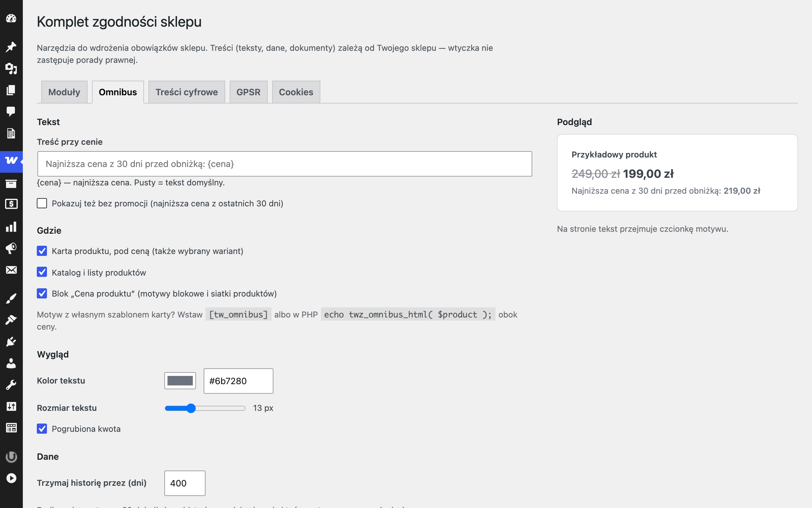
Task: Open Appearance paintbrush icon
Action: coord(11,298)
